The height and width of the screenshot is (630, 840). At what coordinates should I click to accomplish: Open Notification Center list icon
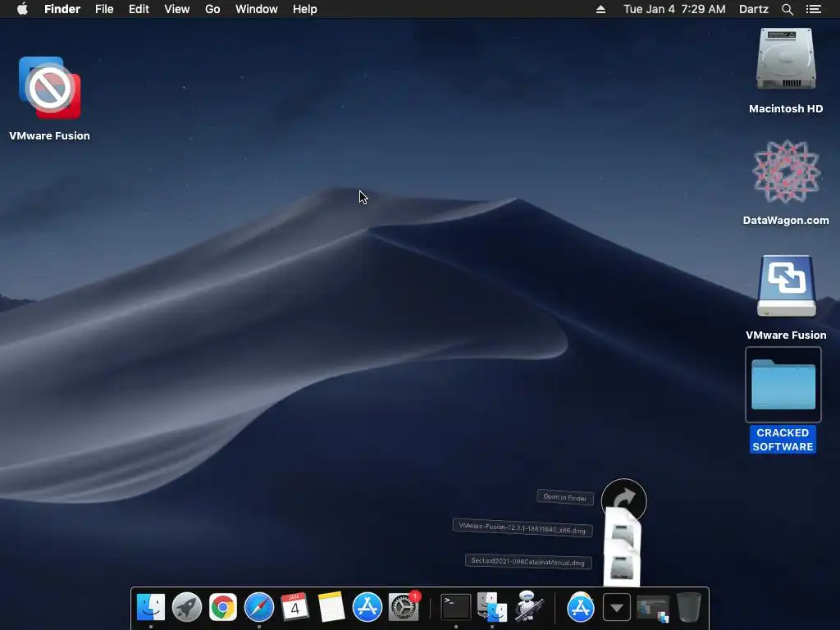click(x=814, y=9)
